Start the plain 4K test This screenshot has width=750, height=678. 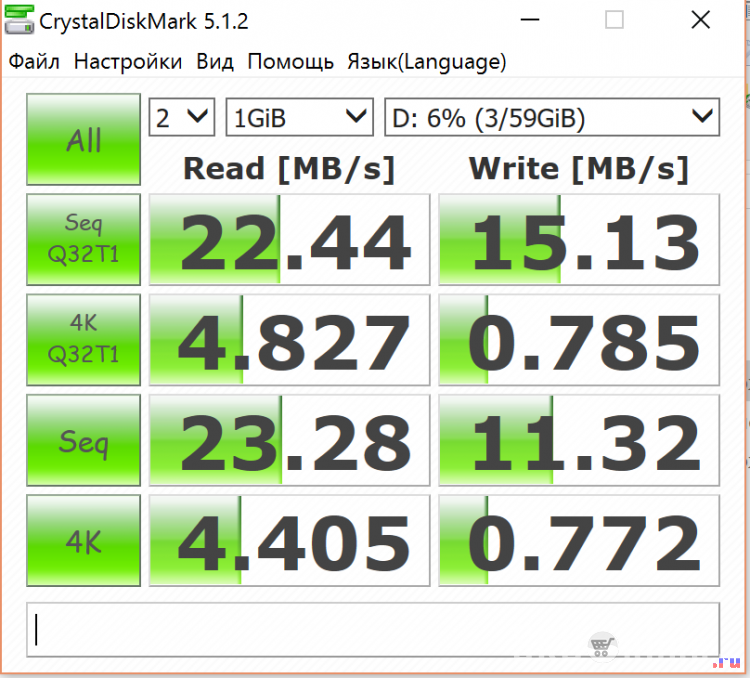tap(84, 541)
